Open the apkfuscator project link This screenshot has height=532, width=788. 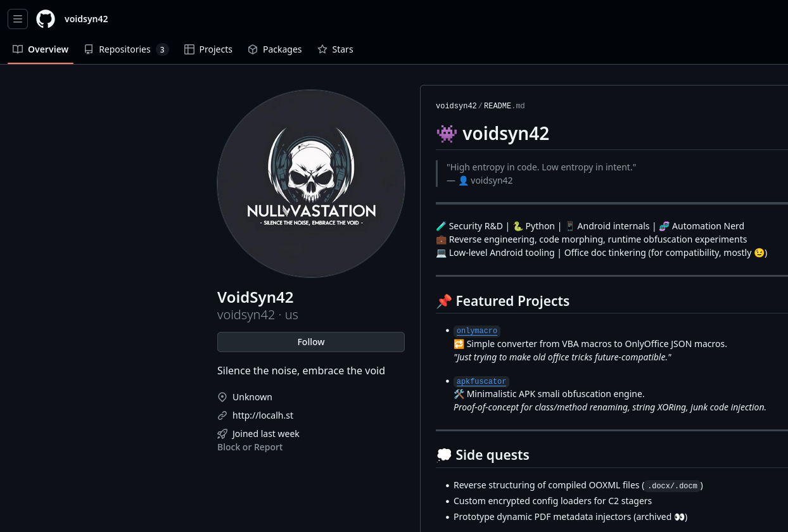tap(481, 381)
